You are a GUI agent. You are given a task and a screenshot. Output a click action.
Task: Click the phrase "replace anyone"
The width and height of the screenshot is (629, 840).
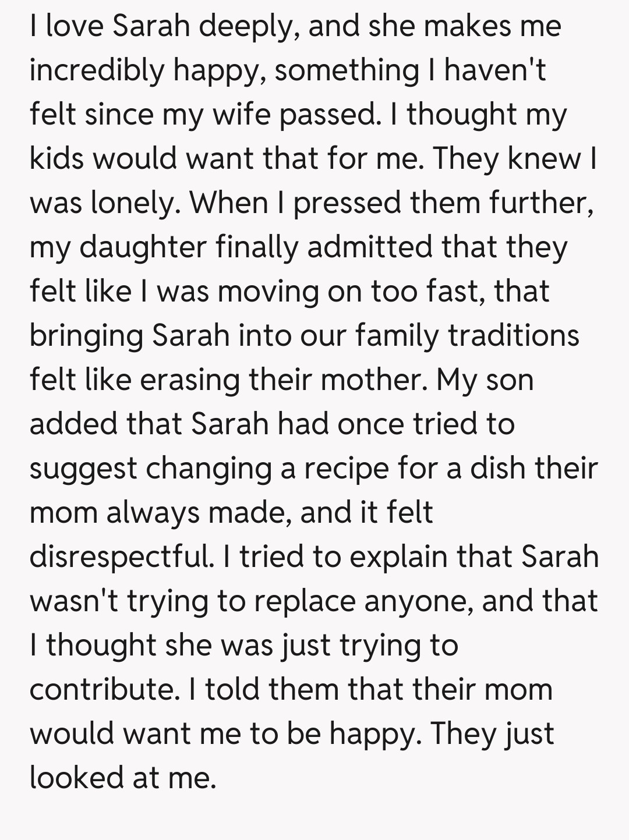coord(361,601)
